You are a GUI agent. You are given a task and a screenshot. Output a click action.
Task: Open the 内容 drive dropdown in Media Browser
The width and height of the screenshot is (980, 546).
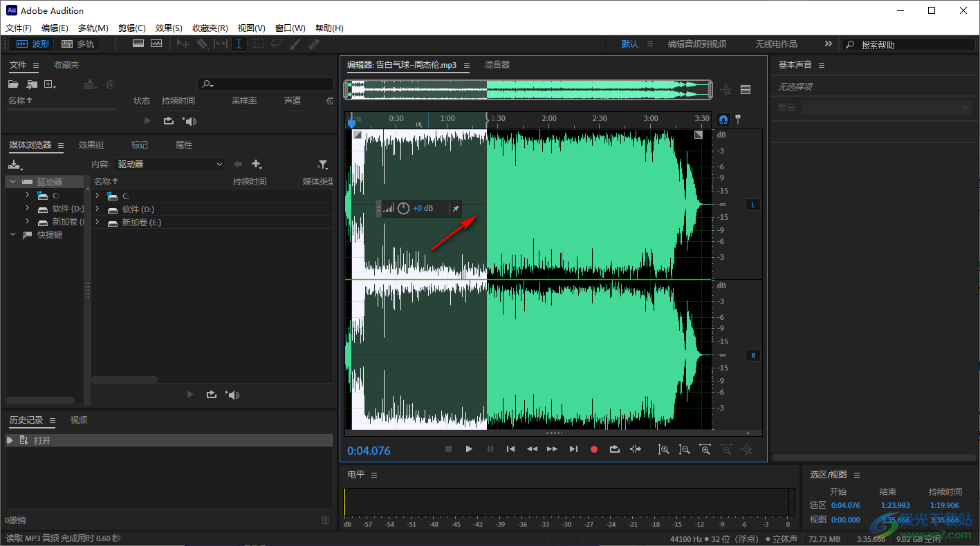click(x=169, y=164)
